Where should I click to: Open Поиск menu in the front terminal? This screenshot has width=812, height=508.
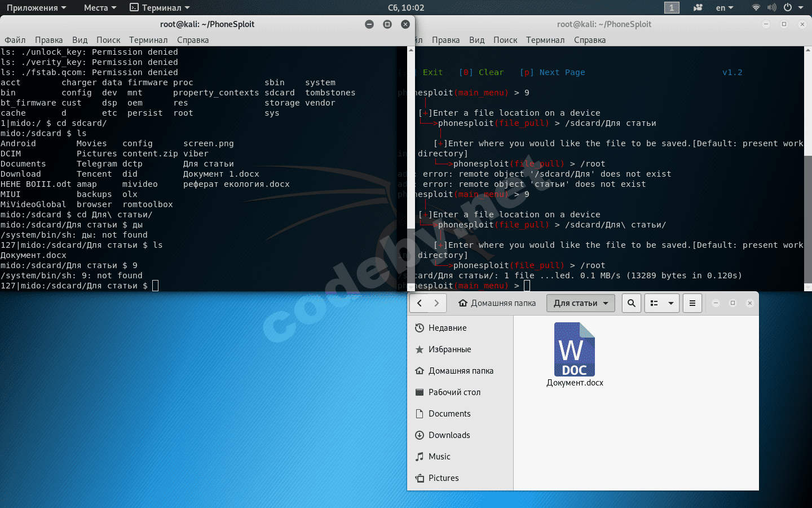(108, 40)
